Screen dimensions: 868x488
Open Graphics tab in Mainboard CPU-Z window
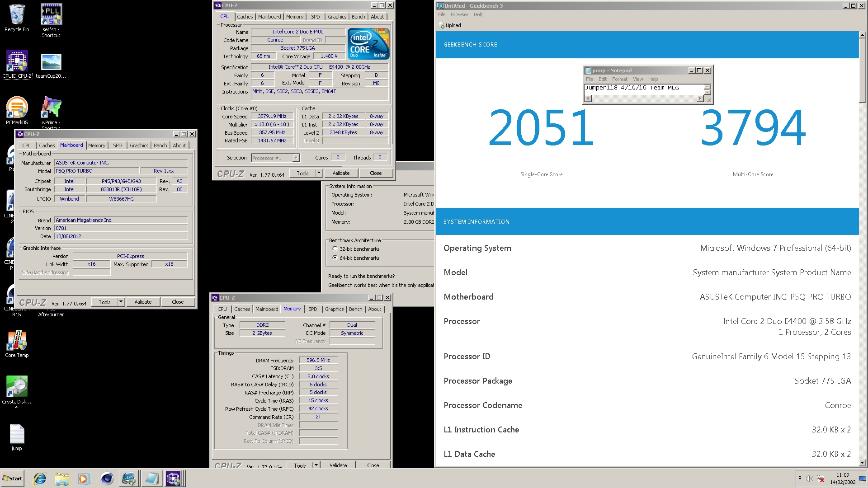point(139,145)
